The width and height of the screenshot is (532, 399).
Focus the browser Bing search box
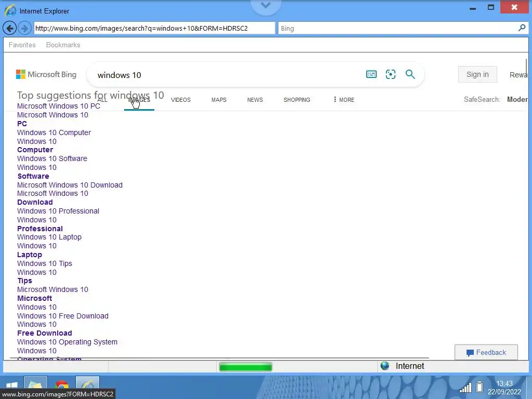[403, 28]
